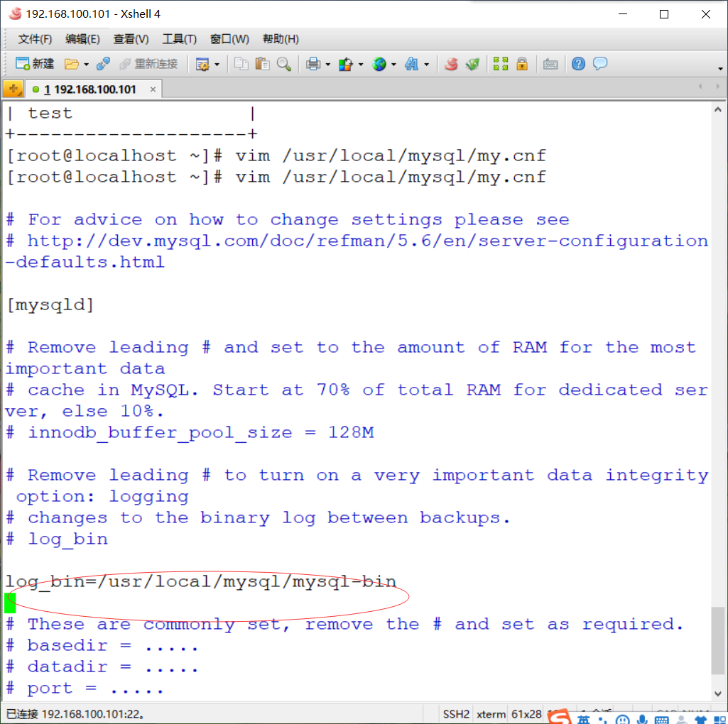Click the lock screen padlock icon
Screen dimensions: 728x724
(522, 64)
